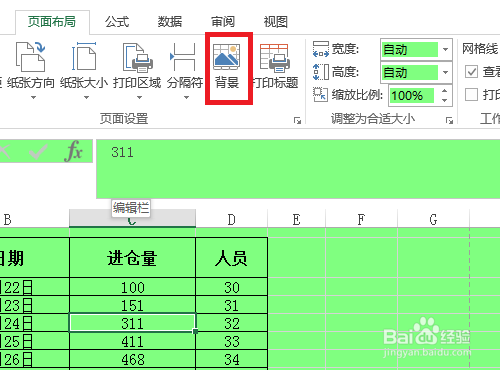Switch to the 数据 tab
500x370 pixels.
[x=170, y=22]
